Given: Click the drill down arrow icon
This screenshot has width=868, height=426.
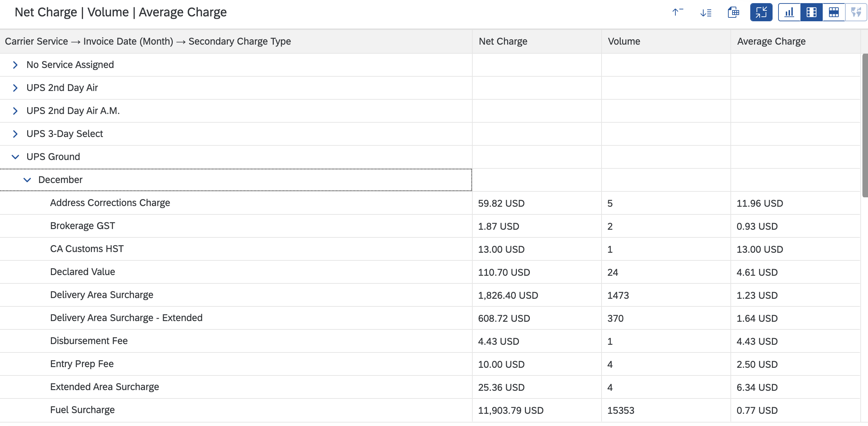Looking at the screenshot, I should 706,13.
